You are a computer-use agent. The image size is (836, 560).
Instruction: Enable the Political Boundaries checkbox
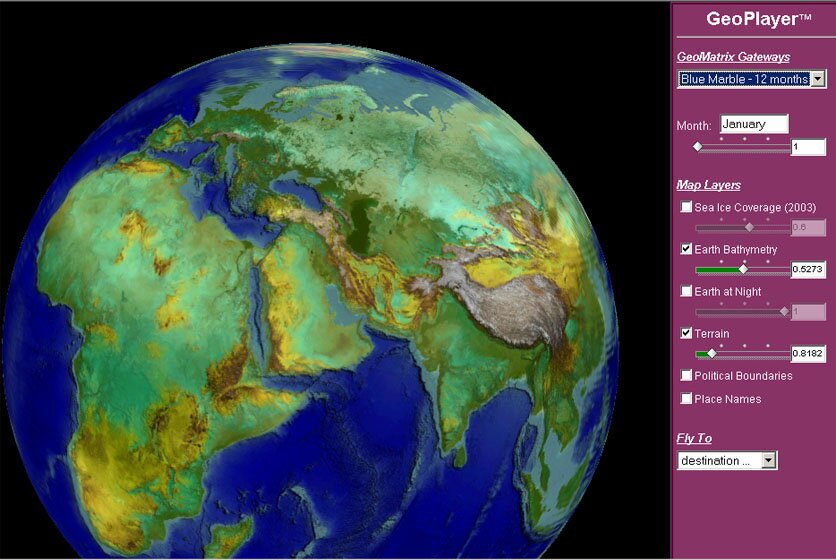tap(686, 375)
